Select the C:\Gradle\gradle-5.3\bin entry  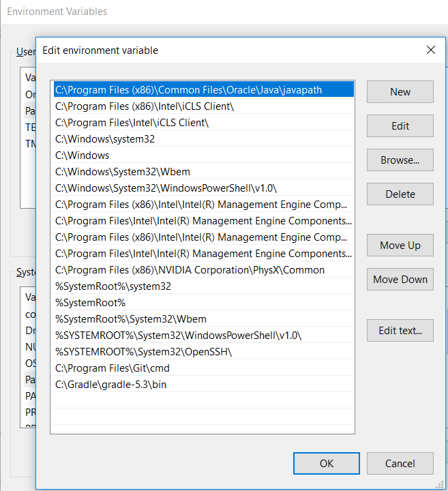coord(203,384)
